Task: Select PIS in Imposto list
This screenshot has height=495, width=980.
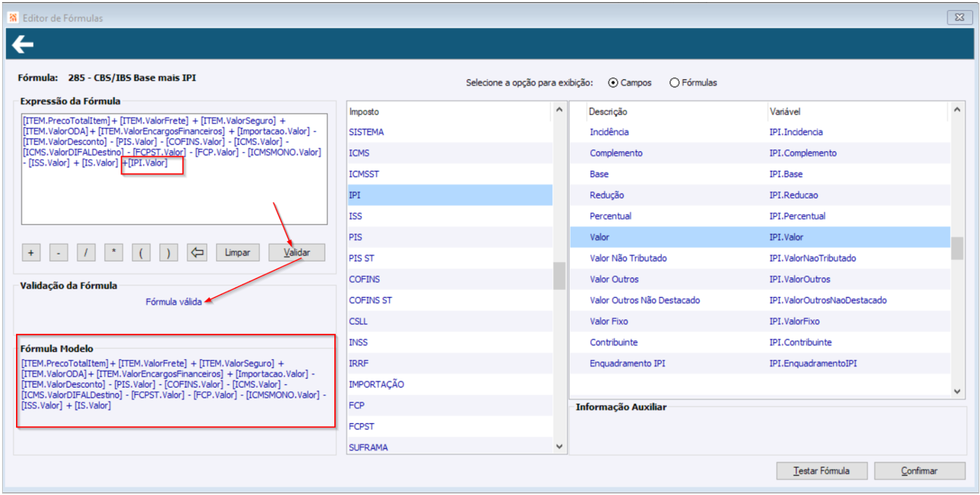Action: pos(450,237)
